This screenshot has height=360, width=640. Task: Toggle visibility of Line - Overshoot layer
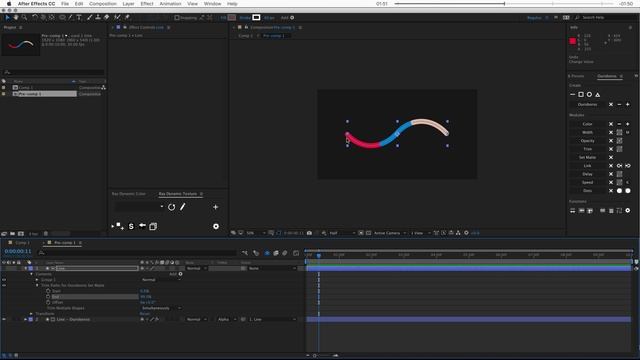pyautogui.click(x=4, y=319)
